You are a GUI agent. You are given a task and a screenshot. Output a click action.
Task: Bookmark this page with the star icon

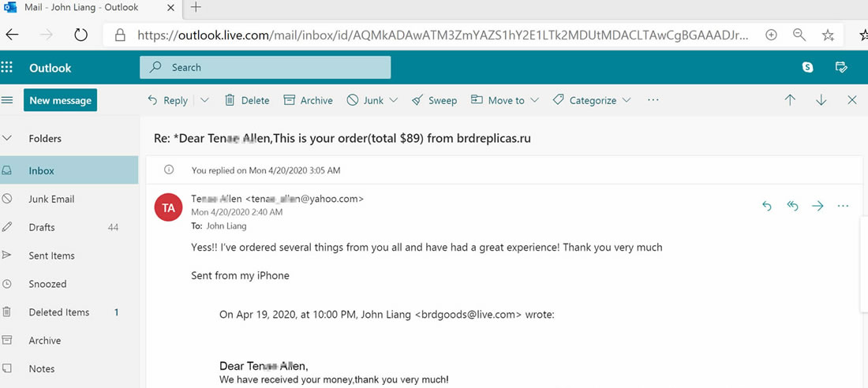(828, 35)
